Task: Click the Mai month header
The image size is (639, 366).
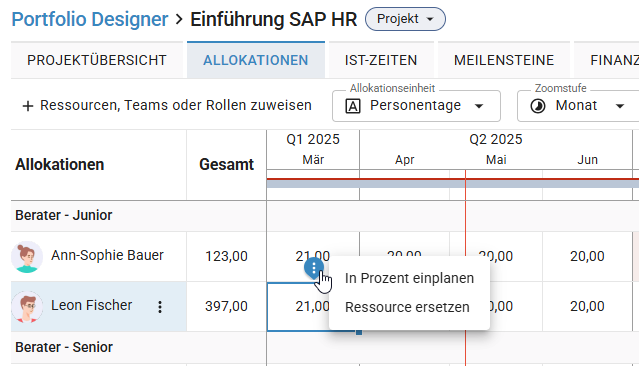Action: [x=496, y=160]
